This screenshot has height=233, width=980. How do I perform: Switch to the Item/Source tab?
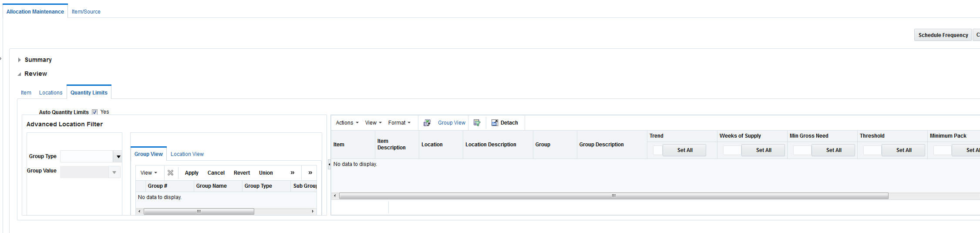tap(86, 12)
